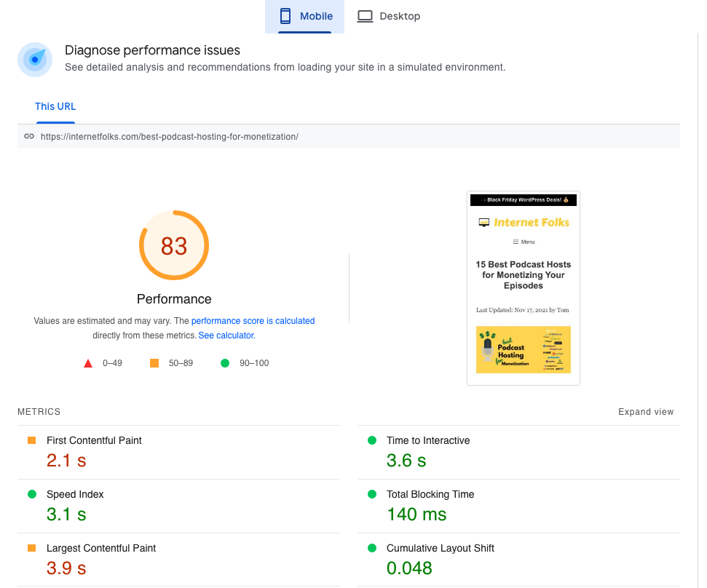Viewport: 707px width, 588px height.
Task: Click the mobile phone icon
Action: (x=285, y=16)
